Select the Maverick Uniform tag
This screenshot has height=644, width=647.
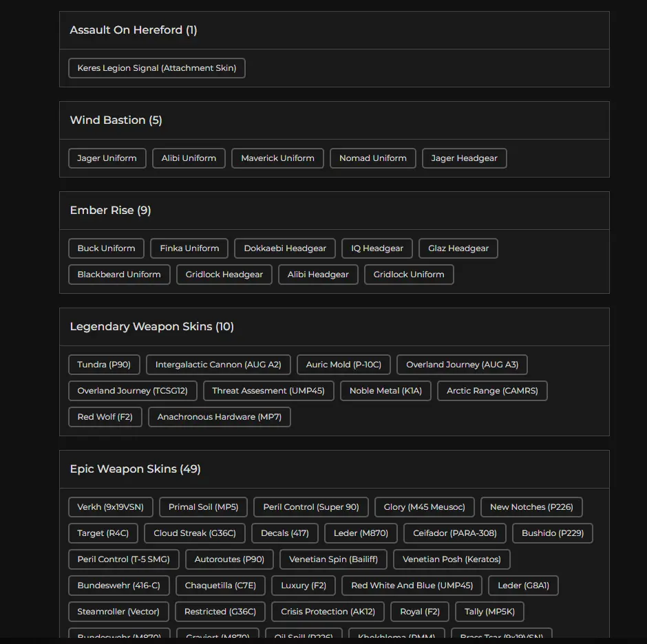(277, 158)
